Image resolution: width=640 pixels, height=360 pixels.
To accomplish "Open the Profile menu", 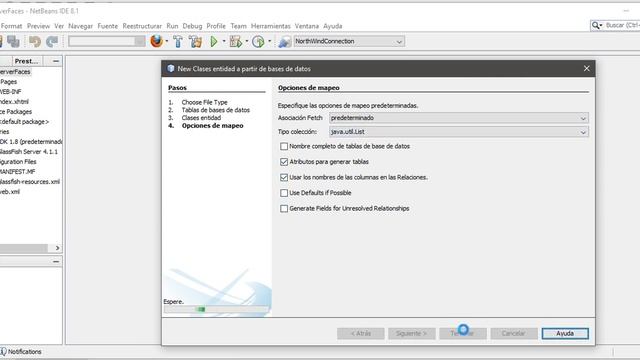I will click(216, 26).
